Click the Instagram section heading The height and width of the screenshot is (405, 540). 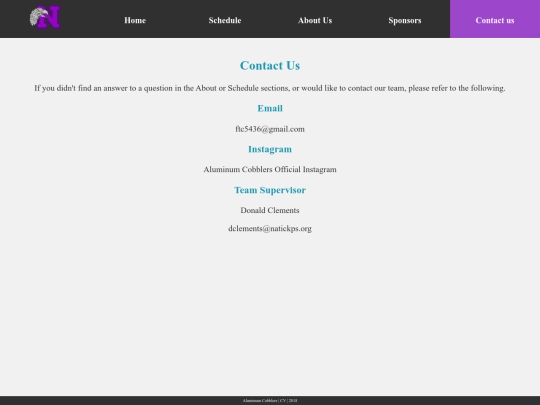click(270, 149)
